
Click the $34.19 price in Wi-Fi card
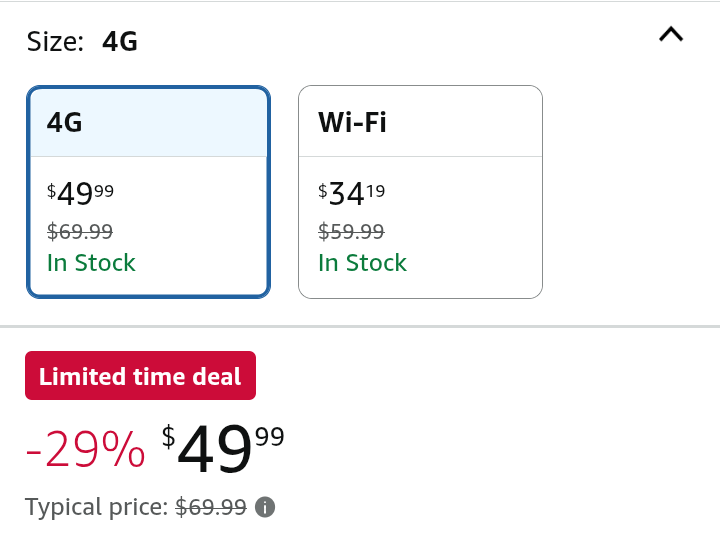coord(352,193)
